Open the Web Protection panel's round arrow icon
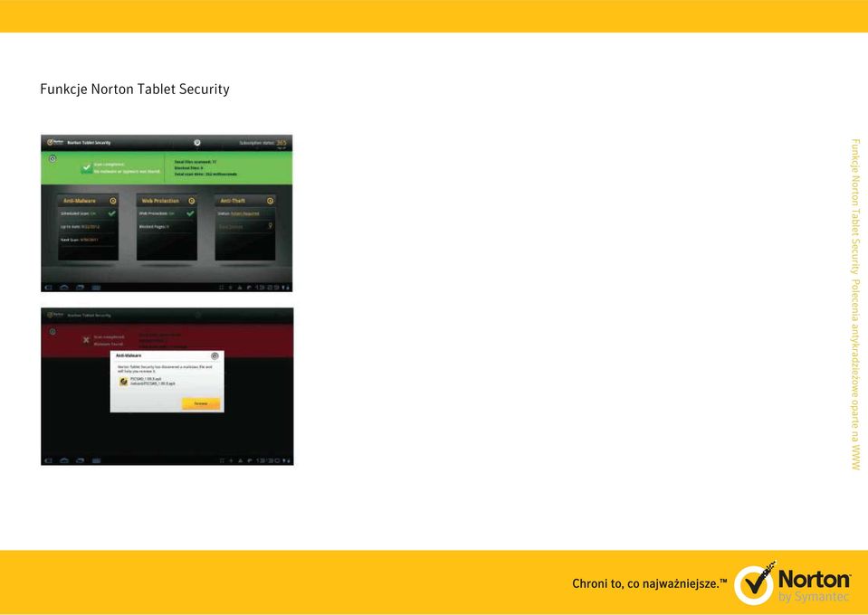The image size is (868, 615). coord(192,201)
